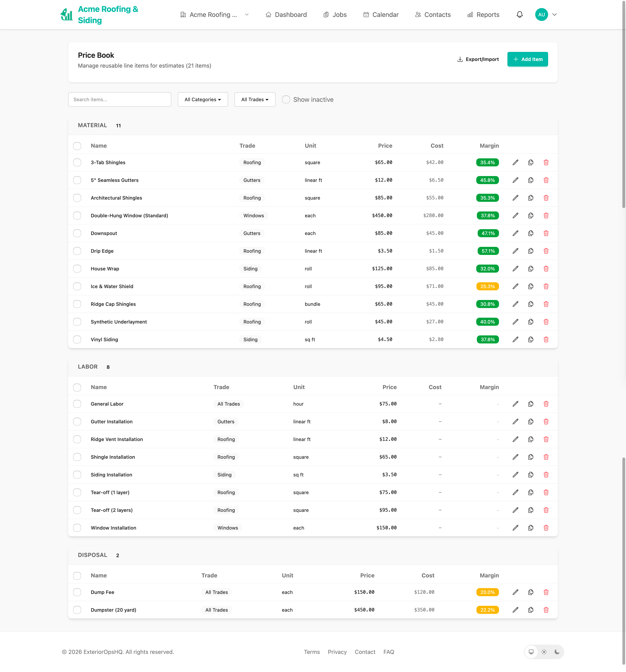Viewport: 626px width, 672px height.
Task: Open the All Categories dropdown
Action: pyautogui.click(x=202, y=99)
